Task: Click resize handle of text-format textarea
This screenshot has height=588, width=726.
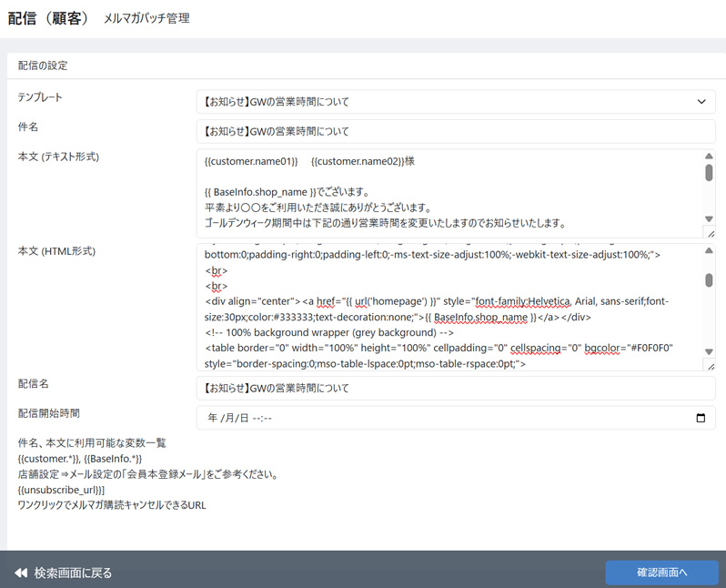Action: pos(711,233)
